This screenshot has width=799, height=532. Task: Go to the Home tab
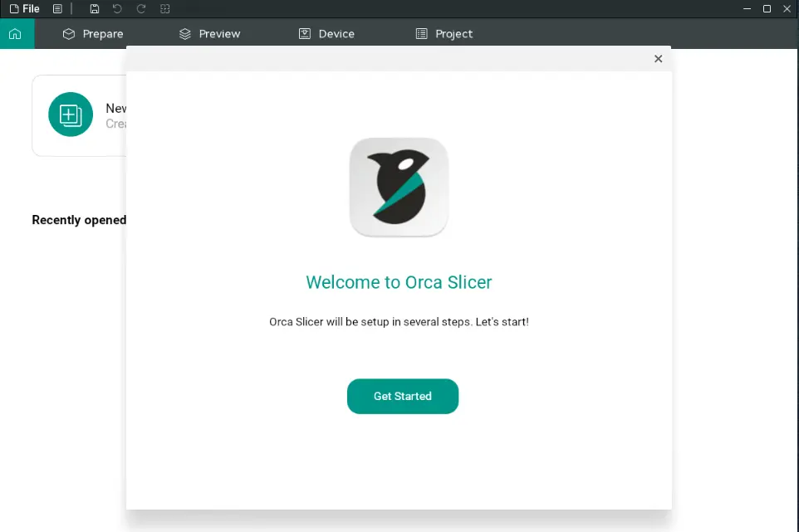point(15,34)
